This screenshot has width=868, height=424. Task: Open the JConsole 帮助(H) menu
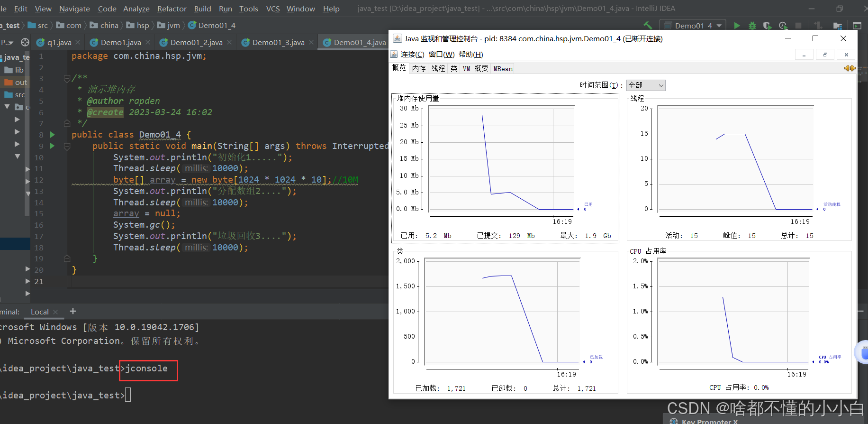pyautogui.click(x=471, y=55)
